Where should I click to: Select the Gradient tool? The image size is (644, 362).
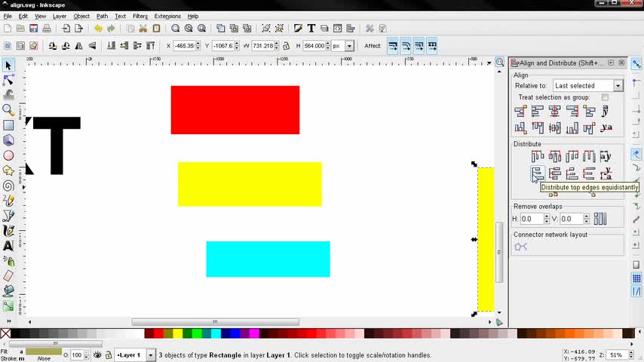[x=8, y=306]
